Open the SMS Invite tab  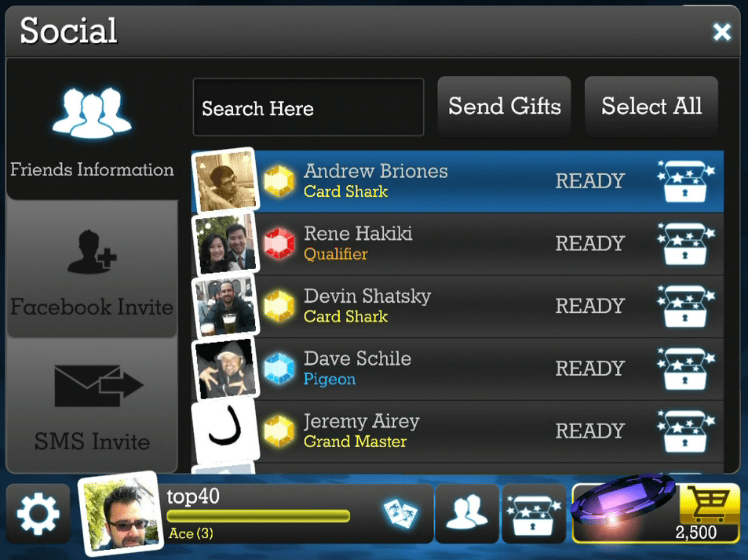pos(92,406)
